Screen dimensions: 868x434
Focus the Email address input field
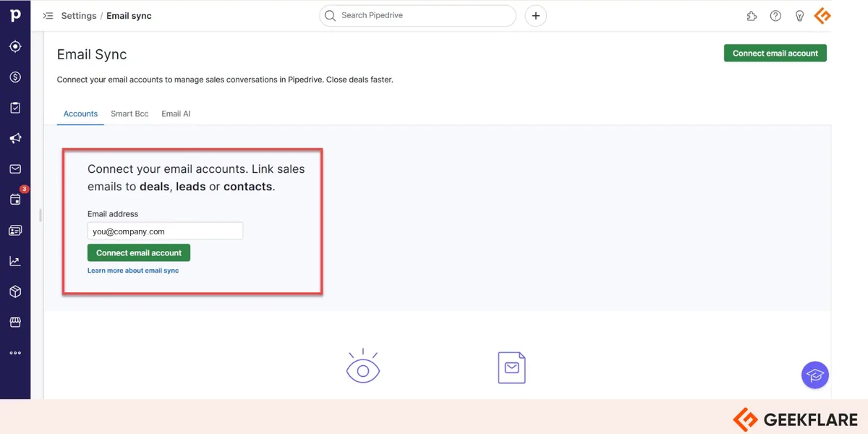coord(165,231)
